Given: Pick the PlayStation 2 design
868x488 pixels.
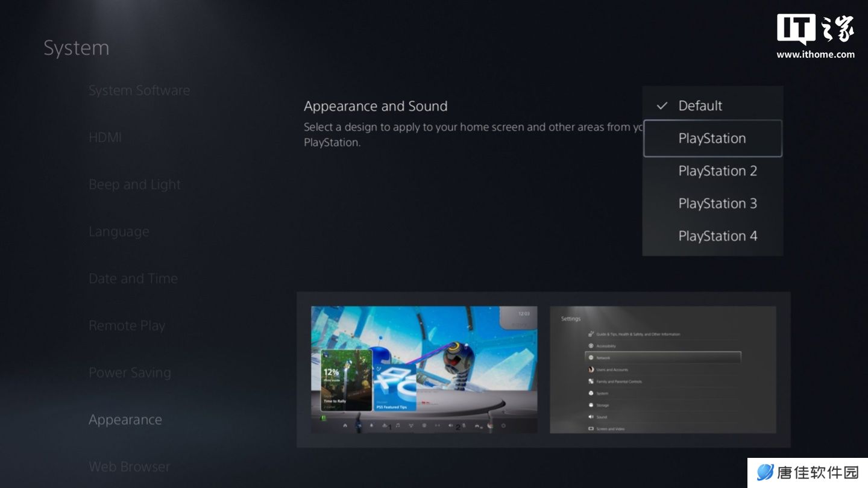Looking at the screenshot, I should pos(712,171).
